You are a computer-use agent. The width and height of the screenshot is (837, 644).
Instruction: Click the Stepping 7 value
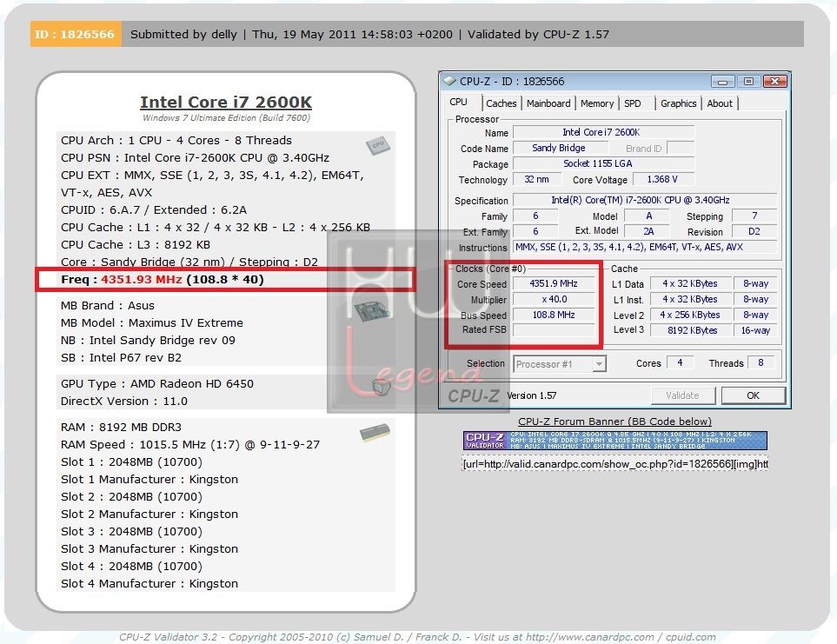click(x=754, y=216)
